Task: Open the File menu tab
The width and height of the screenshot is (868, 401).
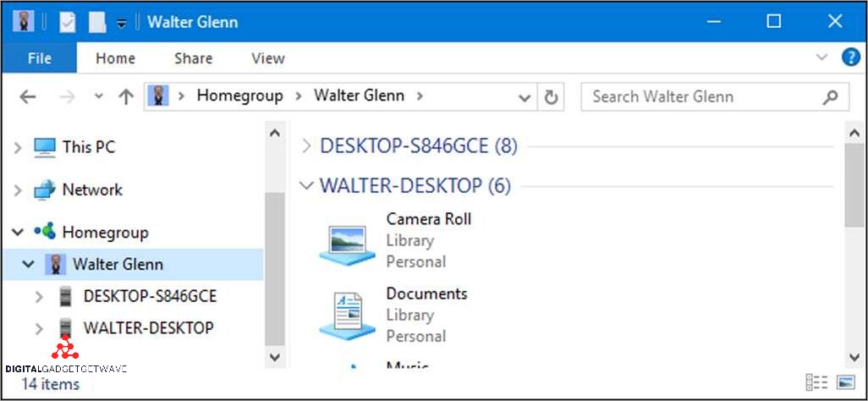Action: (39, 58)
